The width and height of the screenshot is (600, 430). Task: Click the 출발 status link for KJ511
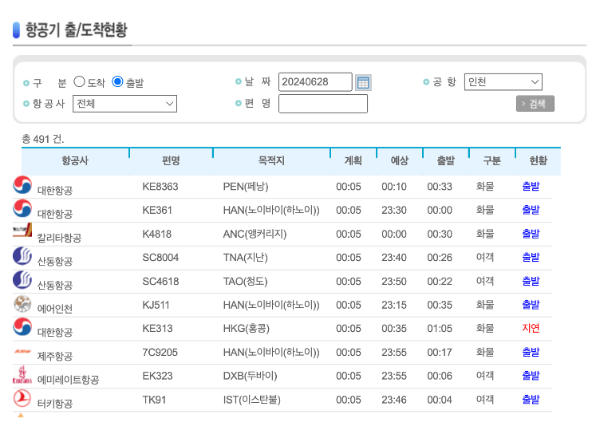point(531,305)
